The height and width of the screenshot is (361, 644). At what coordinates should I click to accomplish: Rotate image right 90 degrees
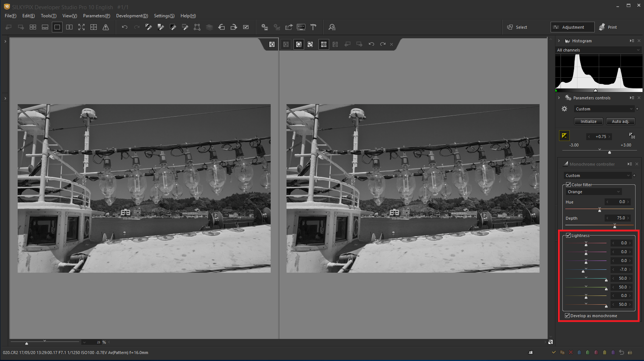[x=234, y=27]
